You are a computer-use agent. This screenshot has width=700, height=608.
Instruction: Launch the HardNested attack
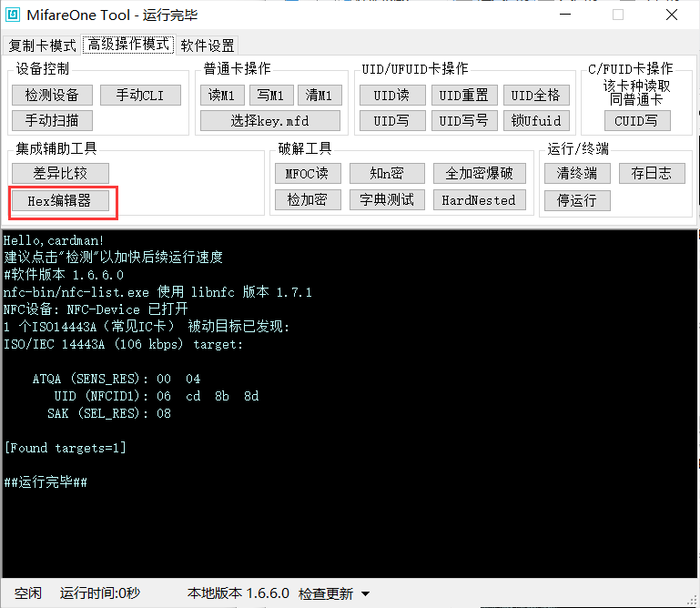[480, 199]
